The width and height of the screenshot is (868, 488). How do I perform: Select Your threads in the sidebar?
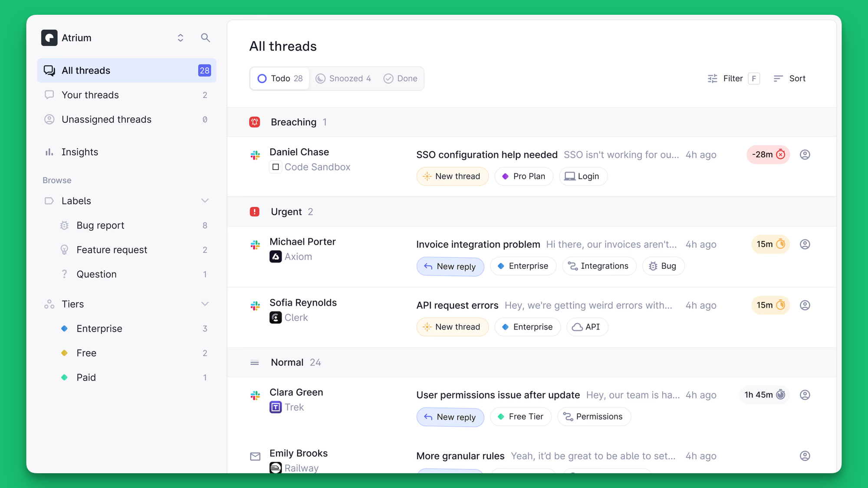tap(90, 95)
